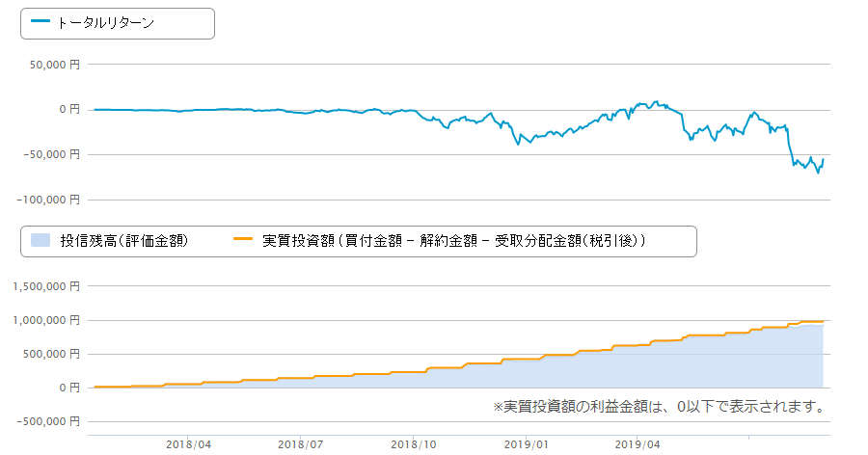
Task: Select the 2019/01 date label on axis
Action: (x=526, y=444)
